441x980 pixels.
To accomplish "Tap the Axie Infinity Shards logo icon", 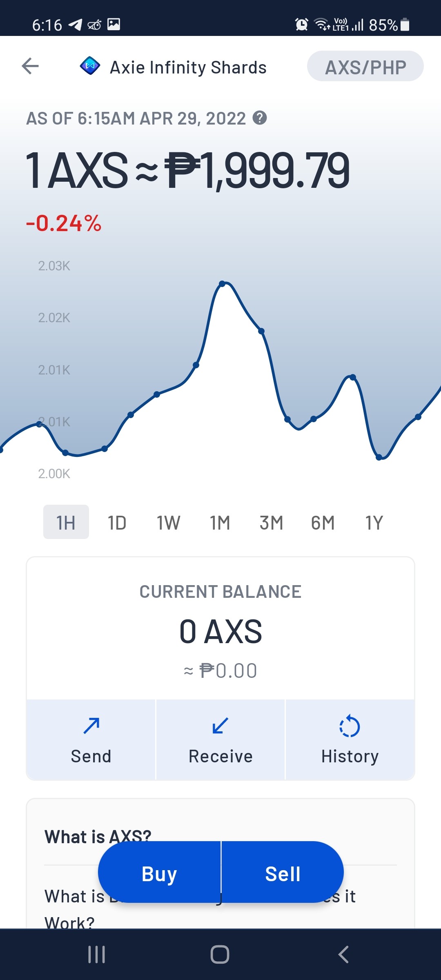I will (x=90, y=66).
